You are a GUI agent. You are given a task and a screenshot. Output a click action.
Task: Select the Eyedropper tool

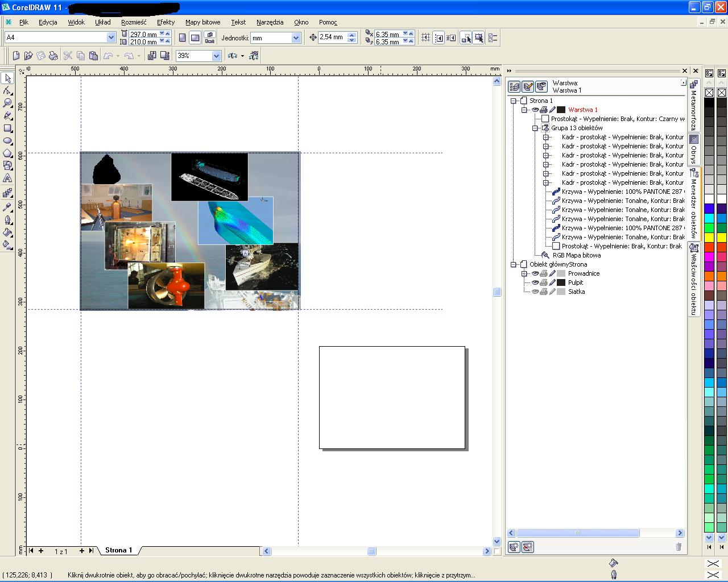click(8, 207)
